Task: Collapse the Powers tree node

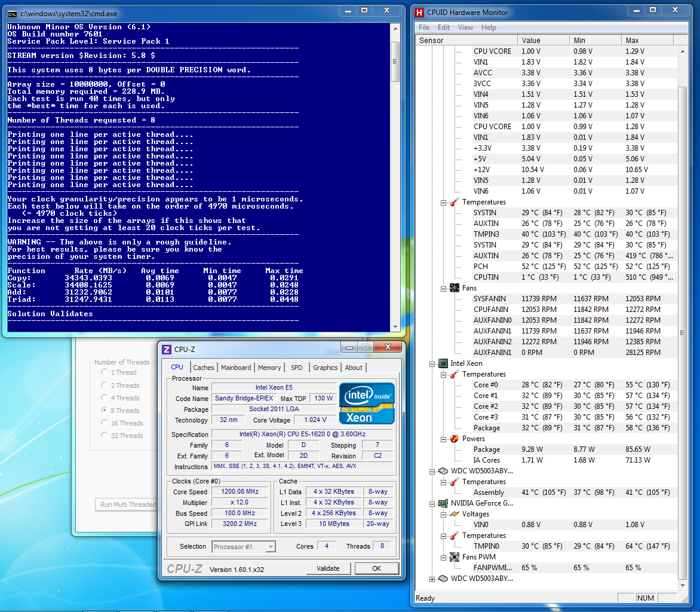Action: click(x=443, y=439)
